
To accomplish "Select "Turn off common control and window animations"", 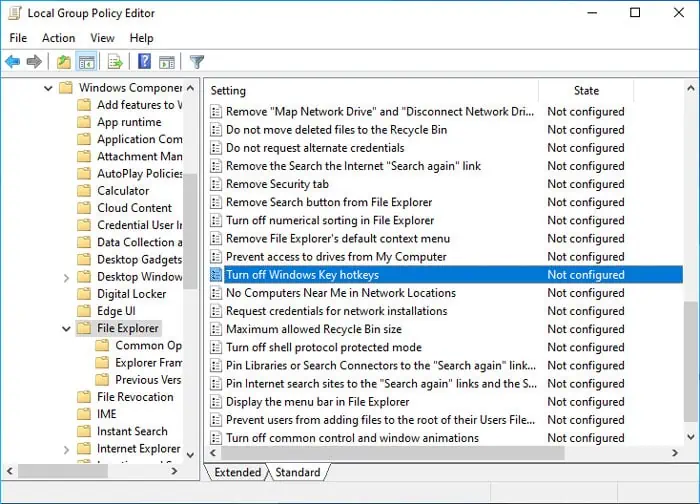I will [352, 438].
